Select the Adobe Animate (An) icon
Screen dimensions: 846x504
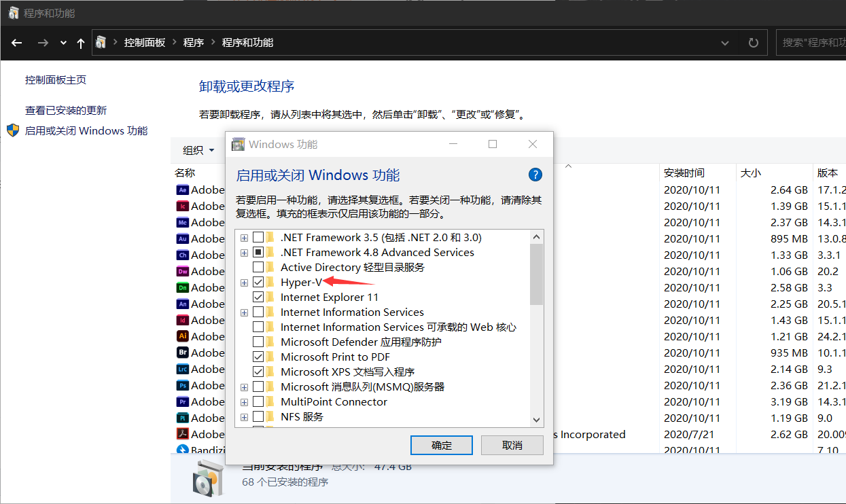[x=182, y=304]
